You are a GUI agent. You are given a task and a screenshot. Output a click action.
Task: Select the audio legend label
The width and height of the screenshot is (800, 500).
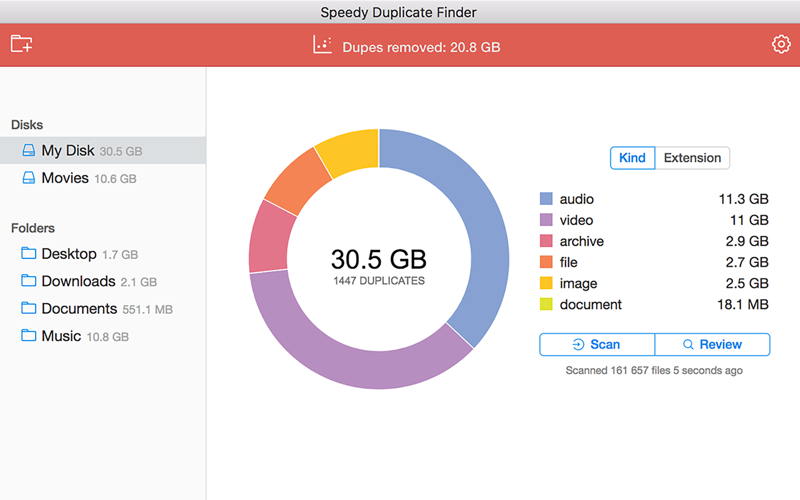577,199
